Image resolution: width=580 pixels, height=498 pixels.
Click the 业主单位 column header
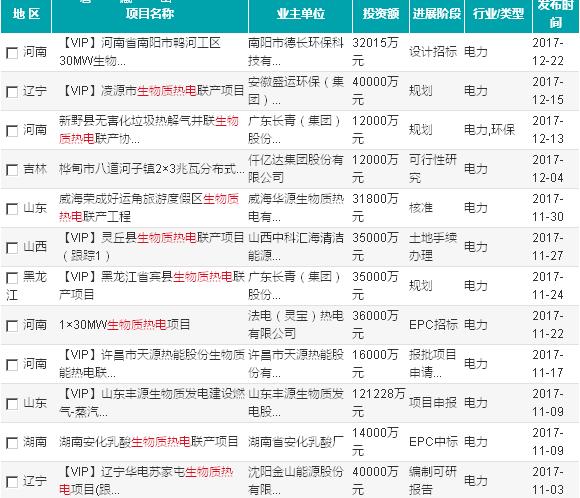coord(300,14)
